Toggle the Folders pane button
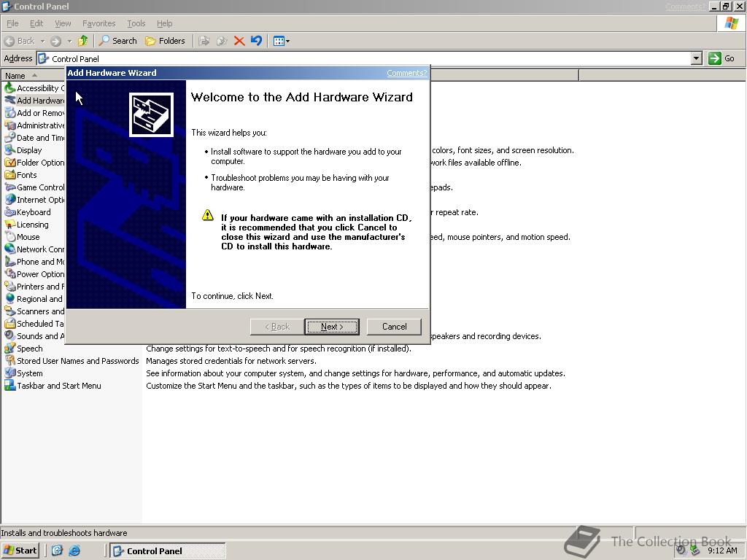Screen dimensions: 747x560 coord(165,41)
